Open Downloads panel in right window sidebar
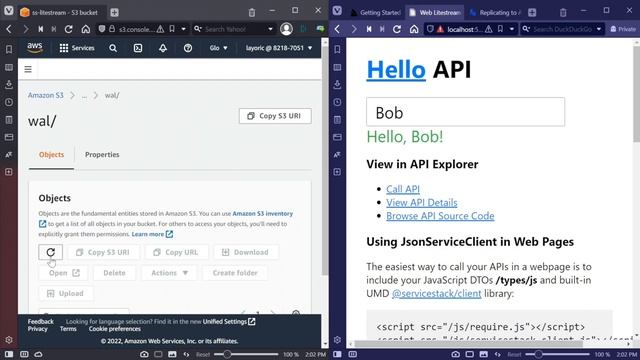Viewport: 640px width, 360px height. pos(337,84)
